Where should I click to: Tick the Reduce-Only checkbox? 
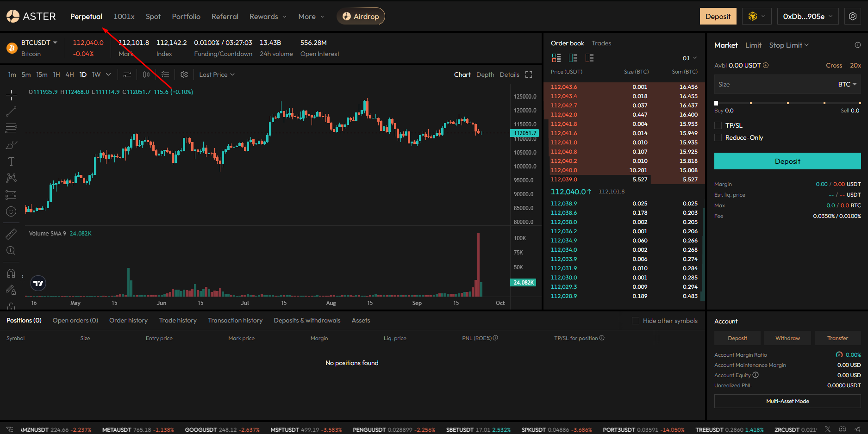click(x=718, y=137)
